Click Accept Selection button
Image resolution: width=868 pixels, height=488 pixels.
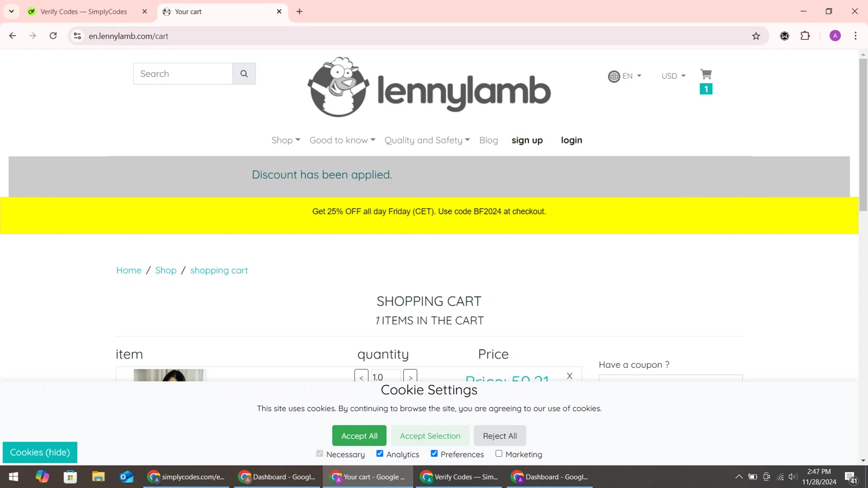430,436
